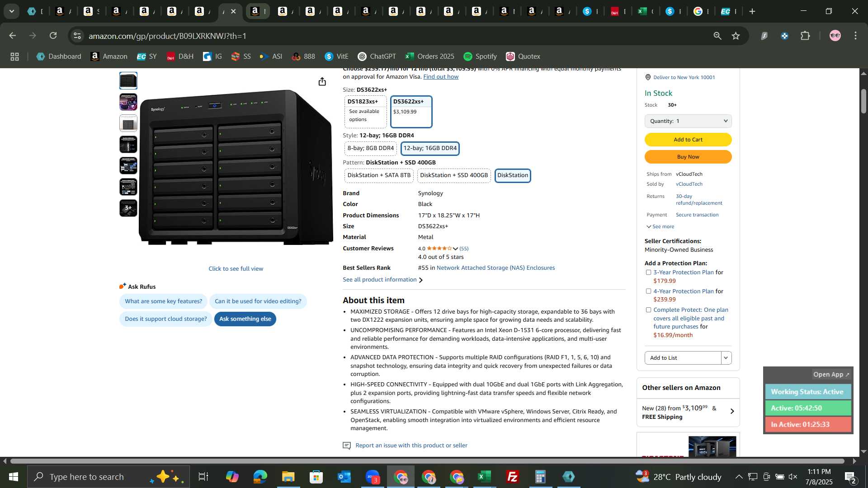
Task: Open the new tab plus button
Action: click(x=752, y=11)
